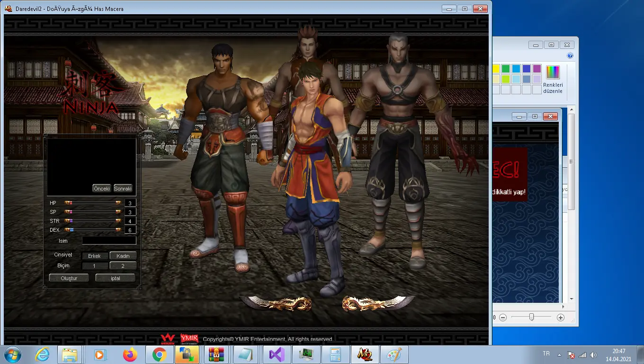Choose Biçim shape option 2
The width and height of the screenshot is (644, 364).
coord(123,266)
